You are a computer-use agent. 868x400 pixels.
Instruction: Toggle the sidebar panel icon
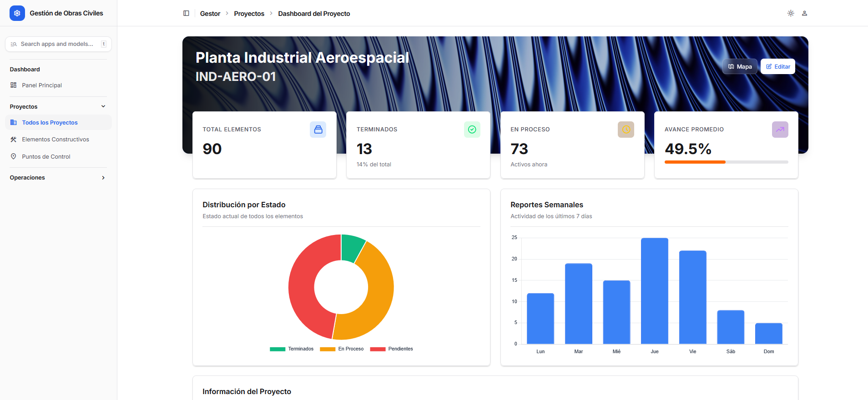(x=186, y=14)
